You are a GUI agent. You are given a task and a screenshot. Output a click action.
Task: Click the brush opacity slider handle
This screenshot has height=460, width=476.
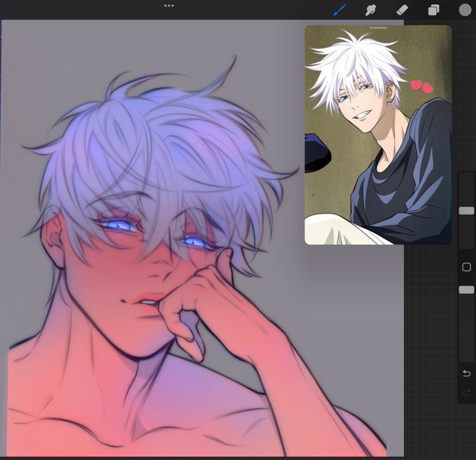click(x=466, y=290)
